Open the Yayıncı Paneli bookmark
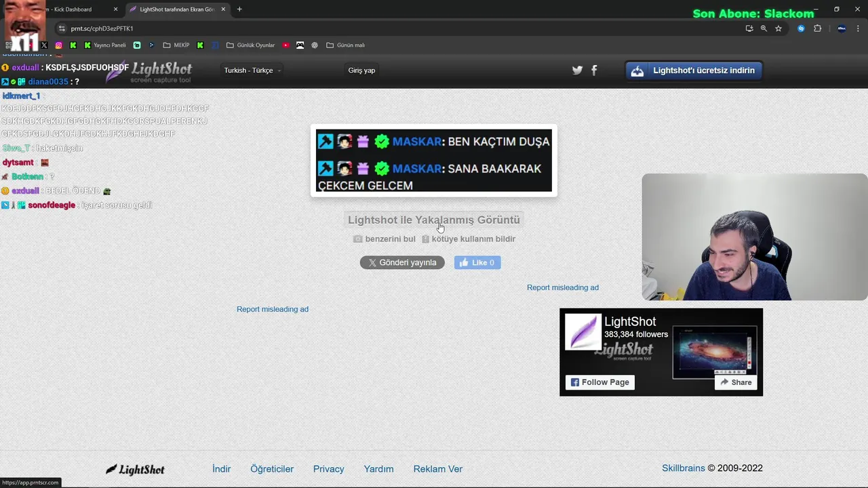The height and width of the screenshot is (488, 868). pyautogui.click(x=105, y=45)
